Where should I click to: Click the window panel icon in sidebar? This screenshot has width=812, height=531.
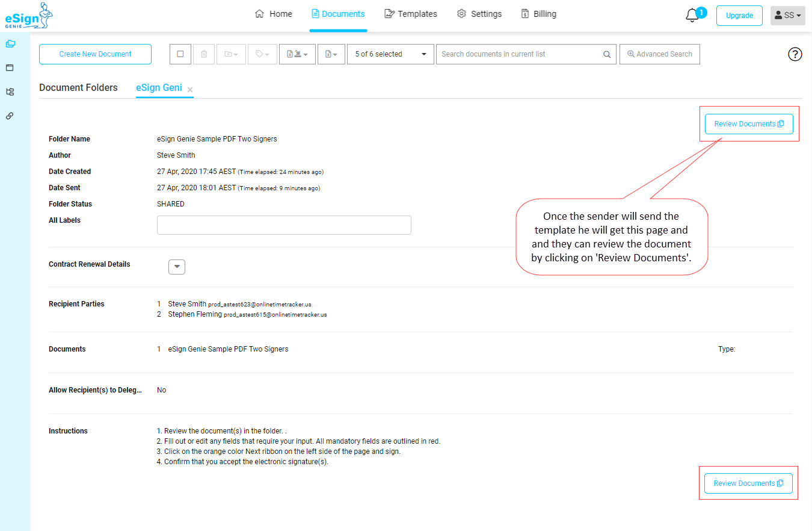pos(10,67)
